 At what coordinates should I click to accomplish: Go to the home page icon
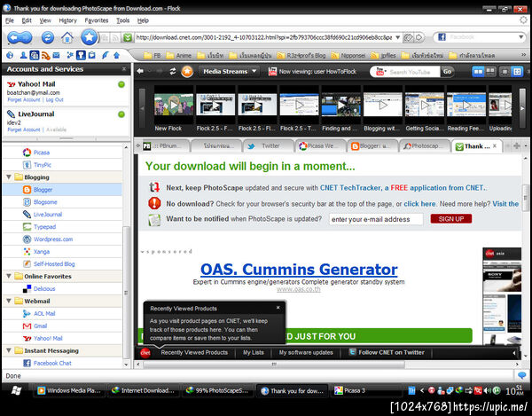click(x=66, y=37)
